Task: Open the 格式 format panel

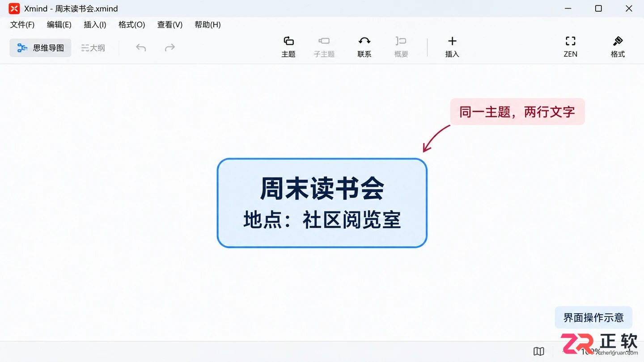Action: point(618,47)
